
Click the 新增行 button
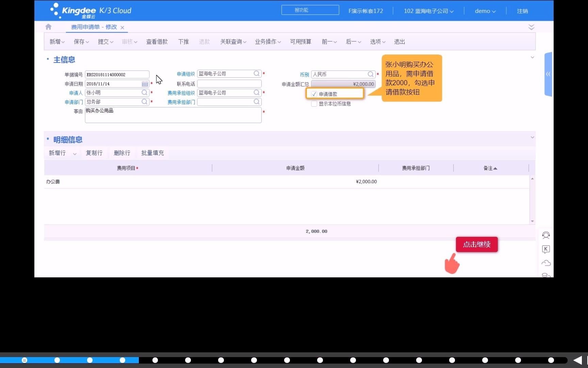coord(57,153)
